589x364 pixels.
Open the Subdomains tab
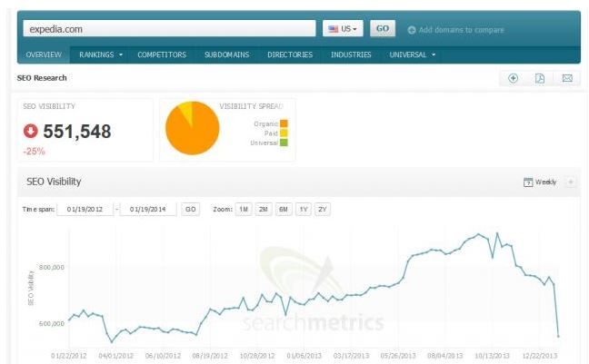[x=227, y=54]
